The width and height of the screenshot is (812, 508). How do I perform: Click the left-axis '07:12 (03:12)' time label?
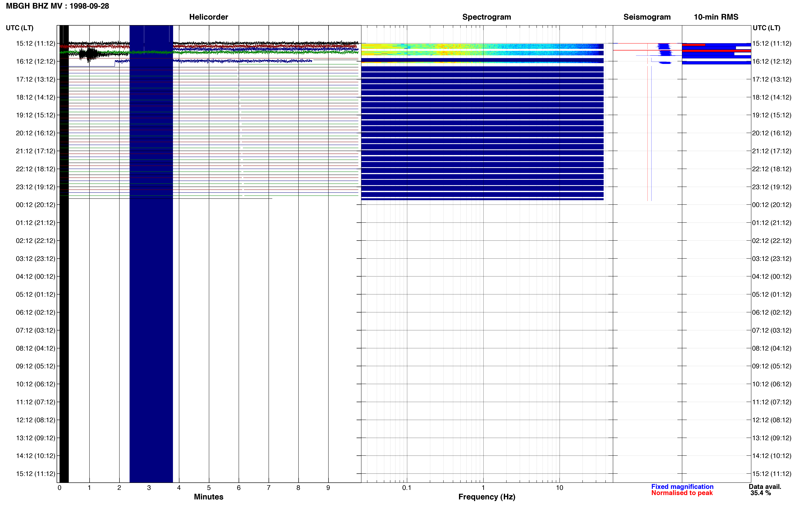pos(36,330)
